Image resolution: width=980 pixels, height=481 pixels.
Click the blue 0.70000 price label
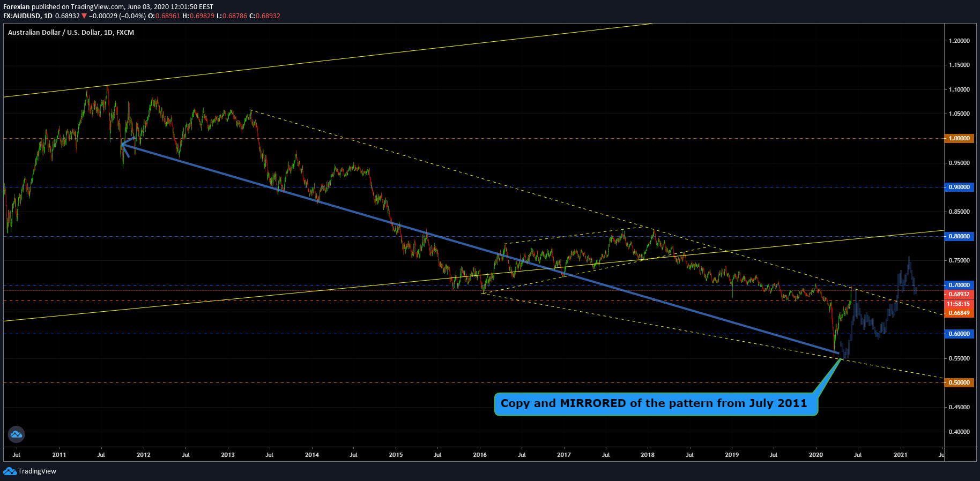[x=959, y=285]
